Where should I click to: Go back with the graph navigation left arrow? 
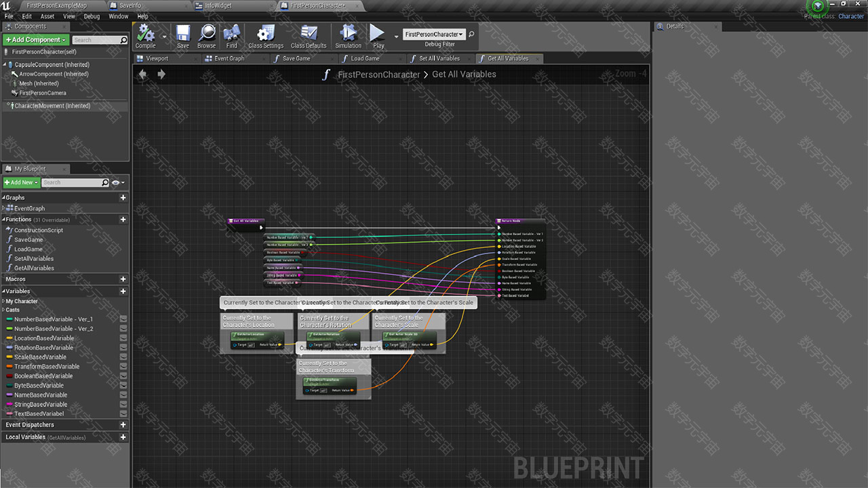142,75
